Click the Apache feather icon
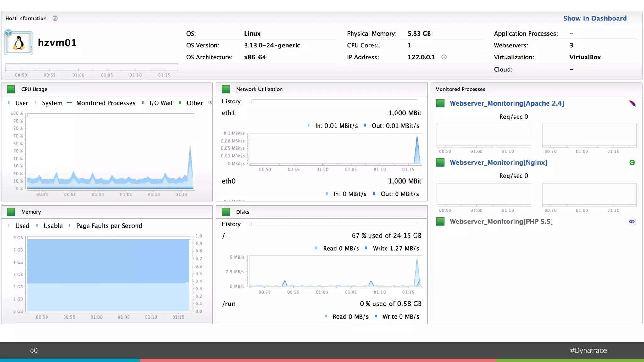This screenshot has width=644, height=362. (632, 103)
